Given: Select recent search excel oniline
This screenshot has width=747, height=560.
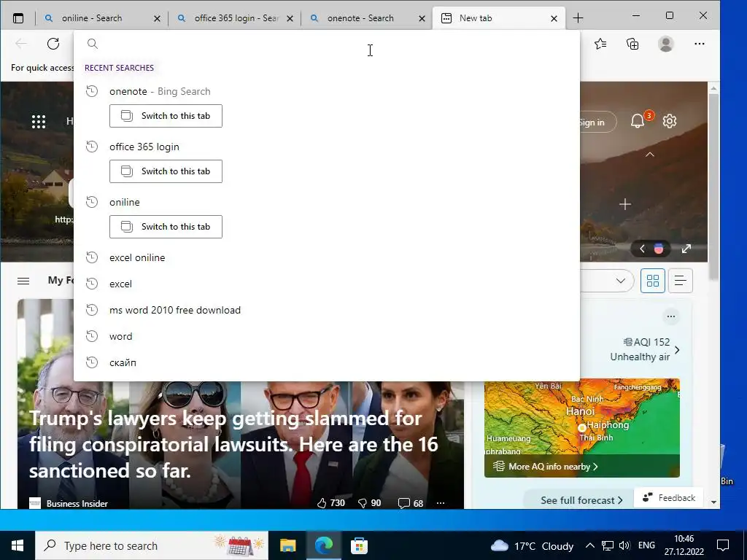Looking at the screenshot, I should (327, 257).
